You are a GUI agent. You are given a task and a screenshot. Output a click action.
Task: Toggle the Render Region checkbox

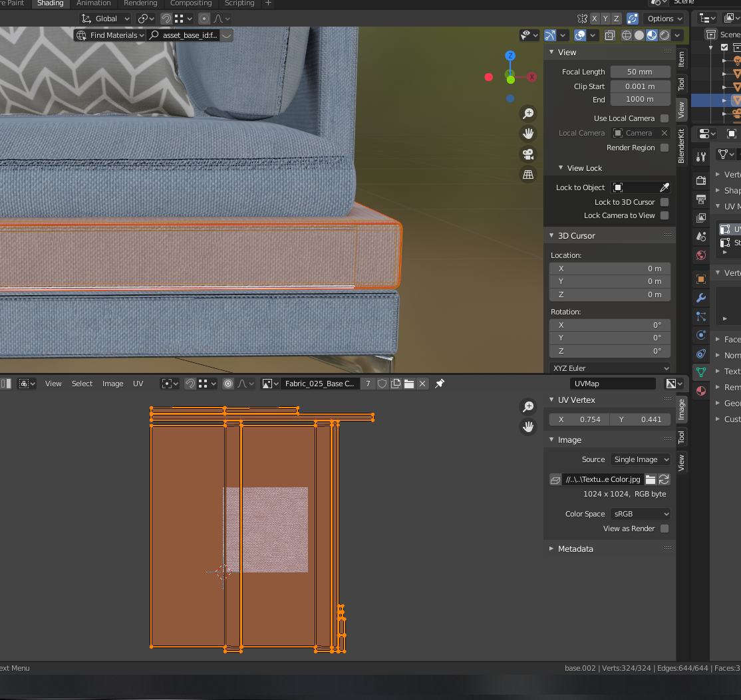664,148
